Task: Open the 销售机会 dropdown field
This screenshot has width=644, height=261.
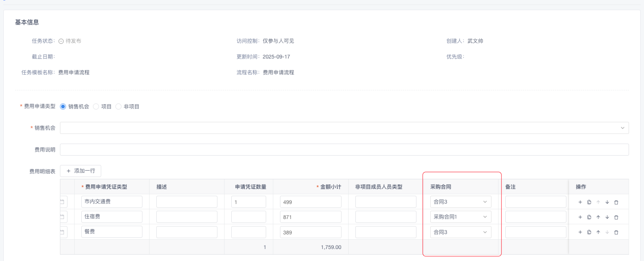Action: click(344, 128)
